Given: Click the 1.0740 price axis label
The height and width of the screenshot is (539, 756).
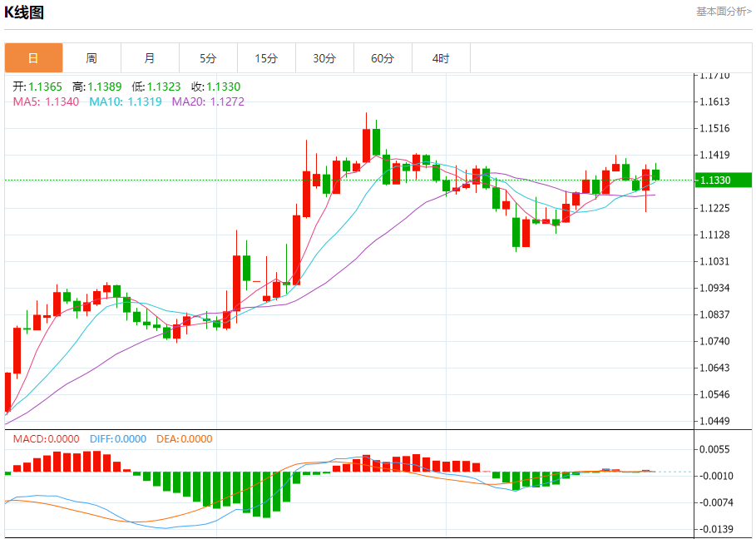Looking at the screenshot, I should (x=715, y=341).
